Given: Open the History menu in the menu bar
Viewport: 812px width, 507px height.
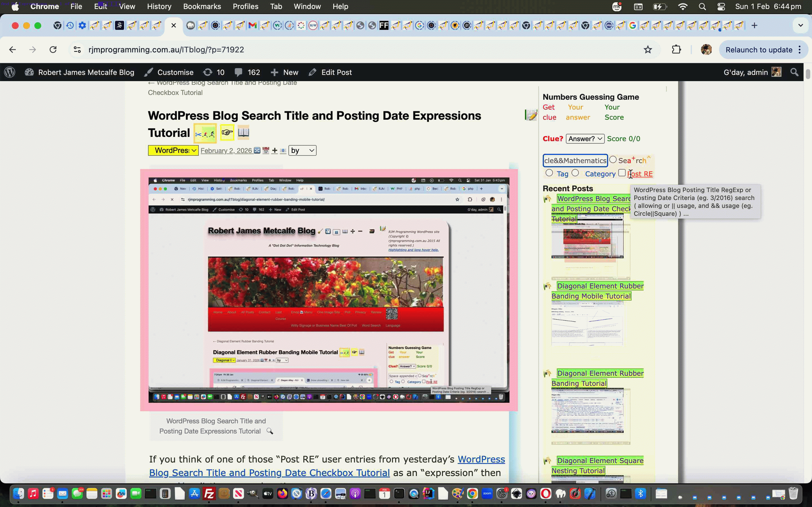Looking at the screenshot, I should coord(159,6).
